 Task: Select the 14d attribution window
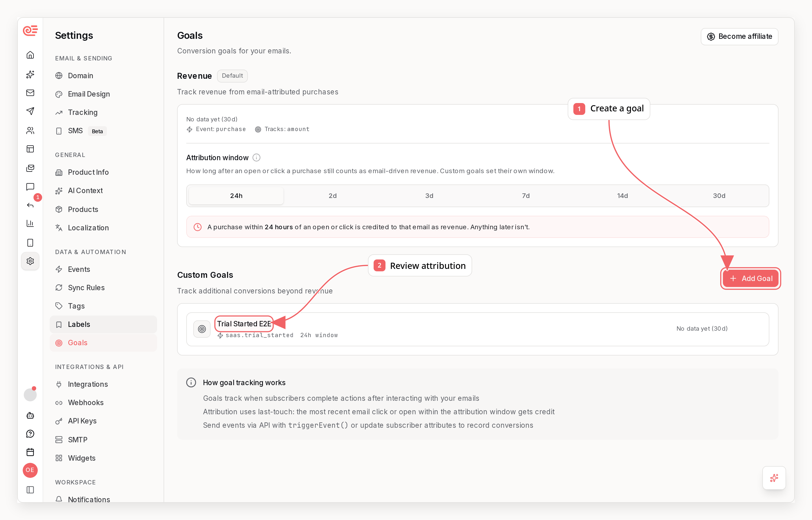pyautogui.click(x=622, y=196)
